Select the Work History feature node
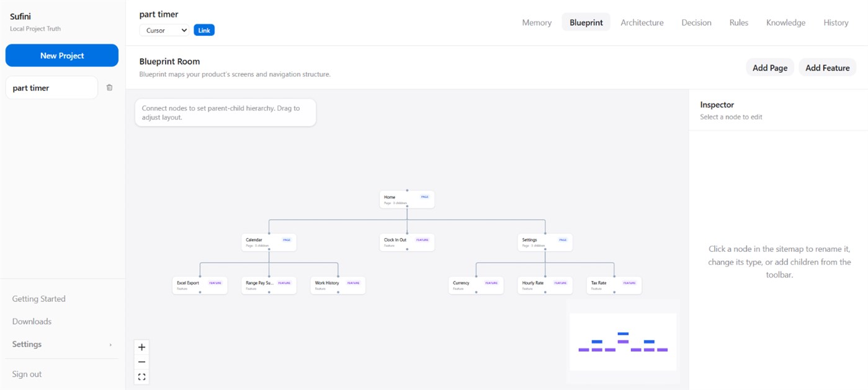This screenshot has width=868, height=390. 338,285
